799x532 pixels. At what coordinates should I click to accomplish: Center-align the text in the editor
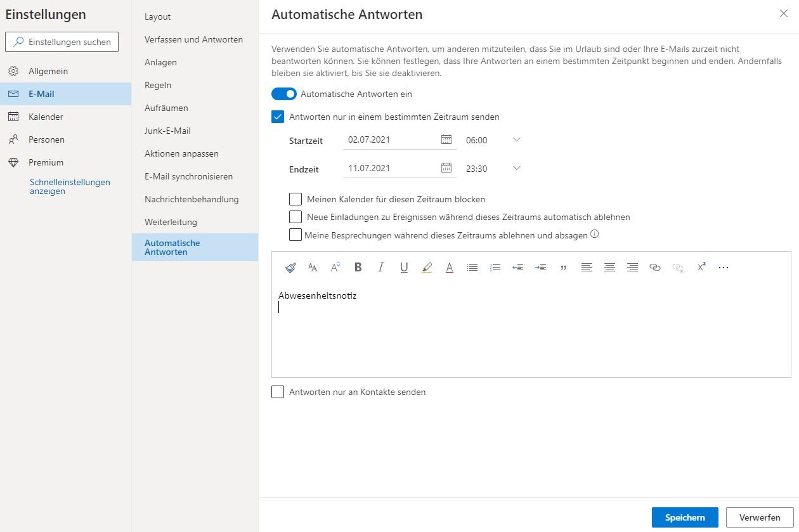(x=609, y=268)
